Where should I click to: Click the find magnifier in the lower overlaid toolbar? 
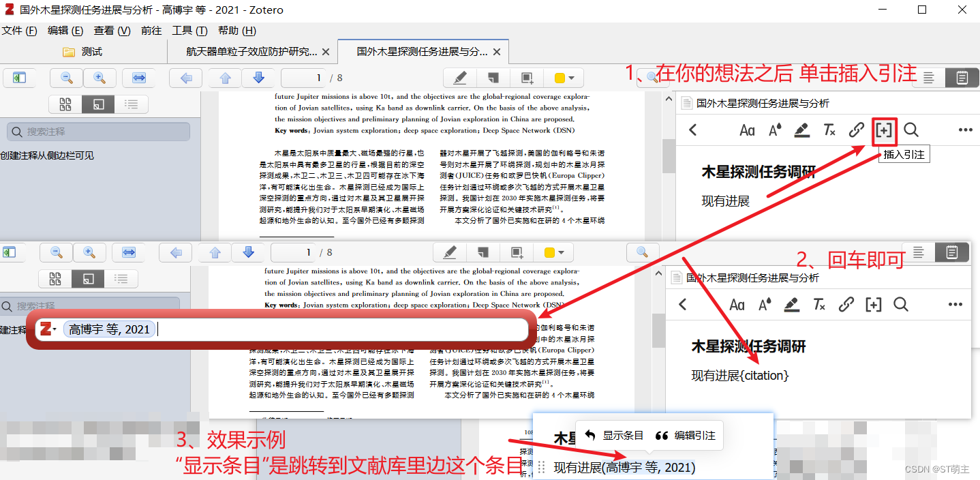pyautogui.click(x=642, y=252)
